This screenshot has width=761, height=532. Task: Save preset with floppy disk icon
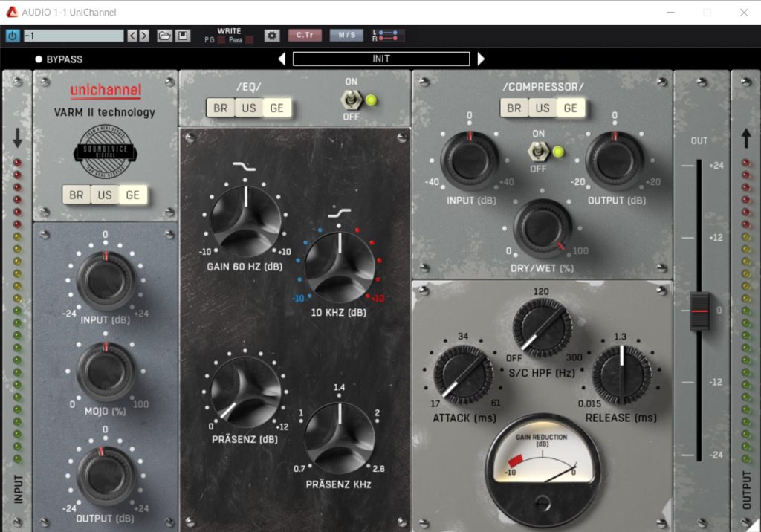[x=183, y=36]
